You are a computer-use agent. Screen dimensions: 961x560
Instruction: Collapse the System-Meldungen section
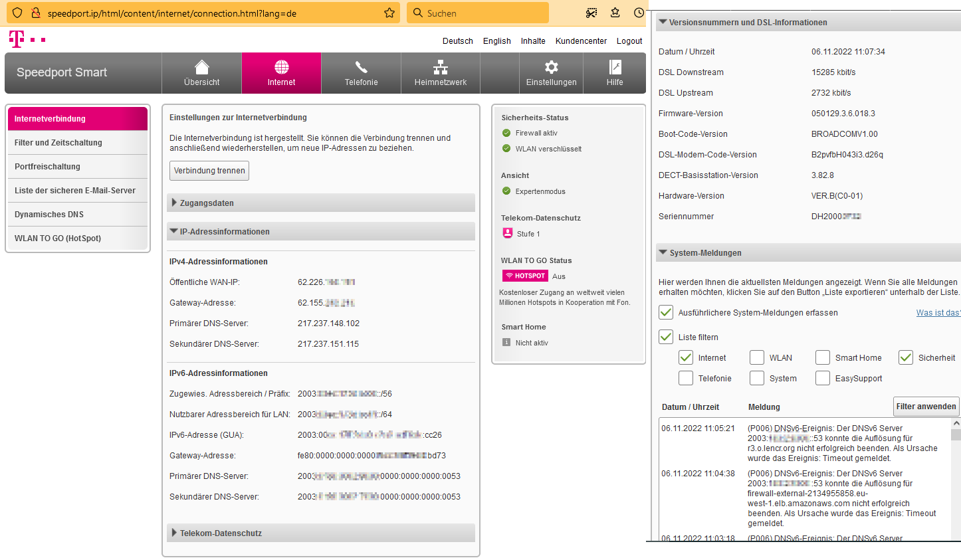pyautogui.click(x=807, y=252)
